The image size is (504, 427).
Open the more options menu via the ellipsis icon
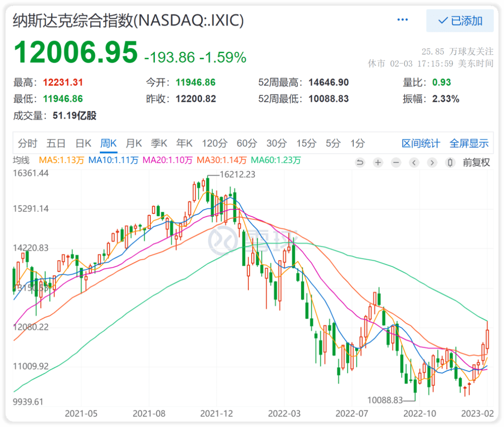(402, 20)
